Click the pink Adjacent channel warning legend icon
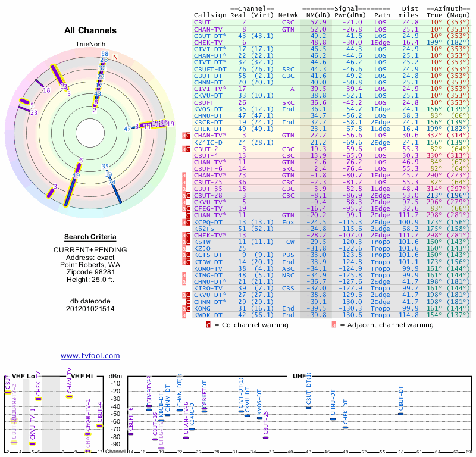Viewport: 476px width, 457px height. click(x=334, y=325)
